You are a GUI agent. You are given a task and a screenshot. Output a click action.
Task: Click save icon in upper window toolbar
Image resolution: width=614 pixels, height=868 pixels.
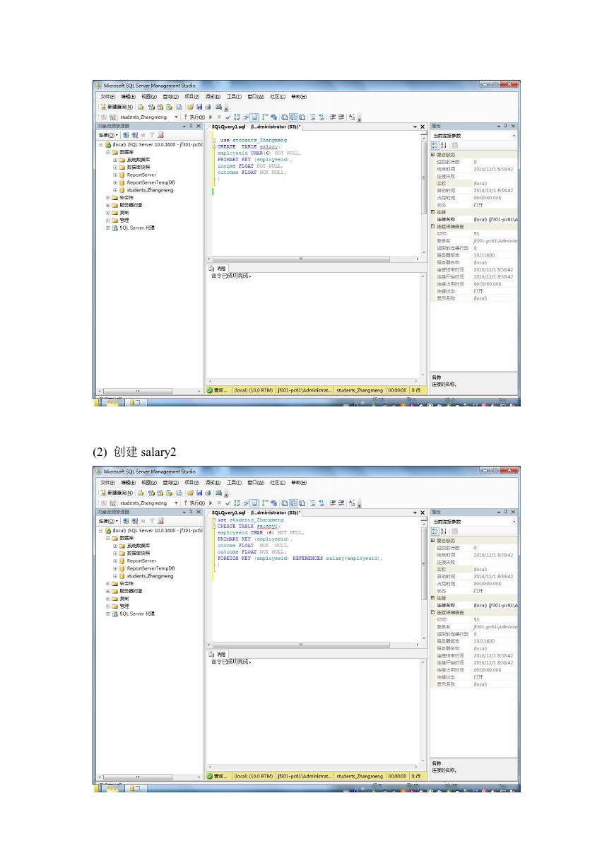coord(199,107)
